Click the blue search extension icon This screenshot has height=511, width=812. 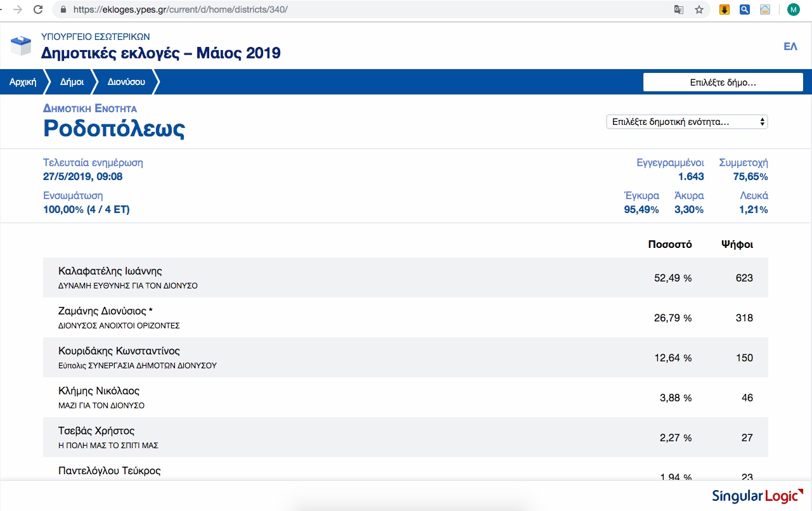(x=745, y=10)
